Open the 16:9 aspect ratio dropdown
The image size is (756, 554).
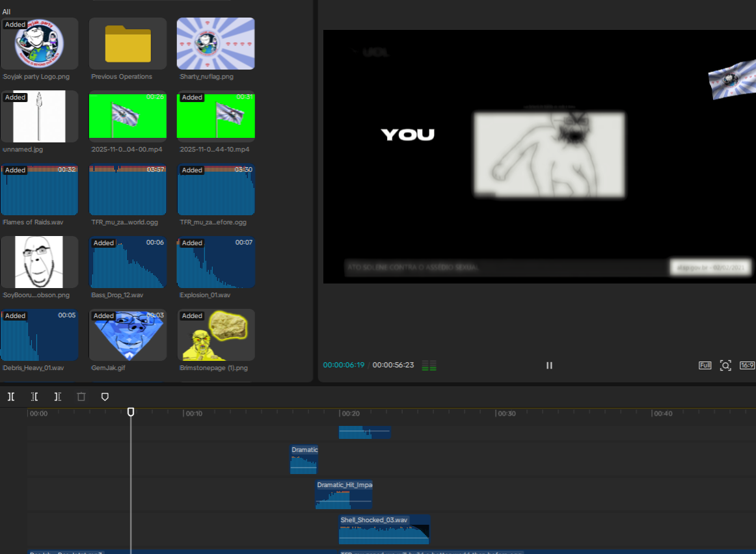[747, 365]
